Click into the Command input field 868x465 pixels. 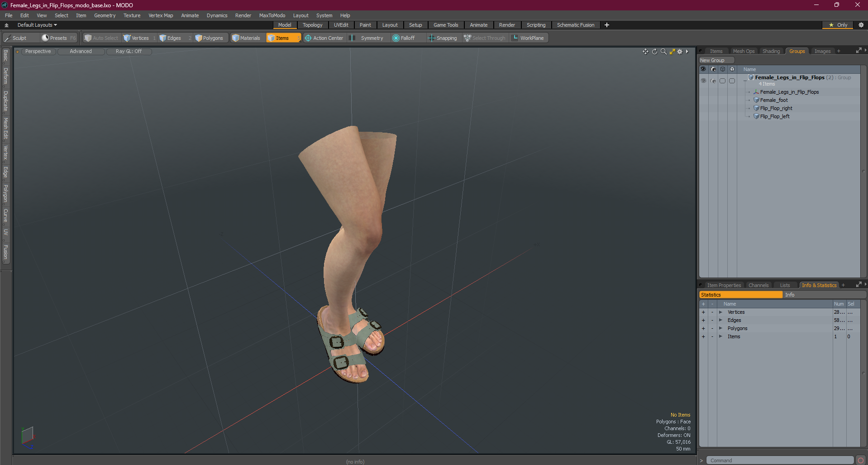point(780,460)
